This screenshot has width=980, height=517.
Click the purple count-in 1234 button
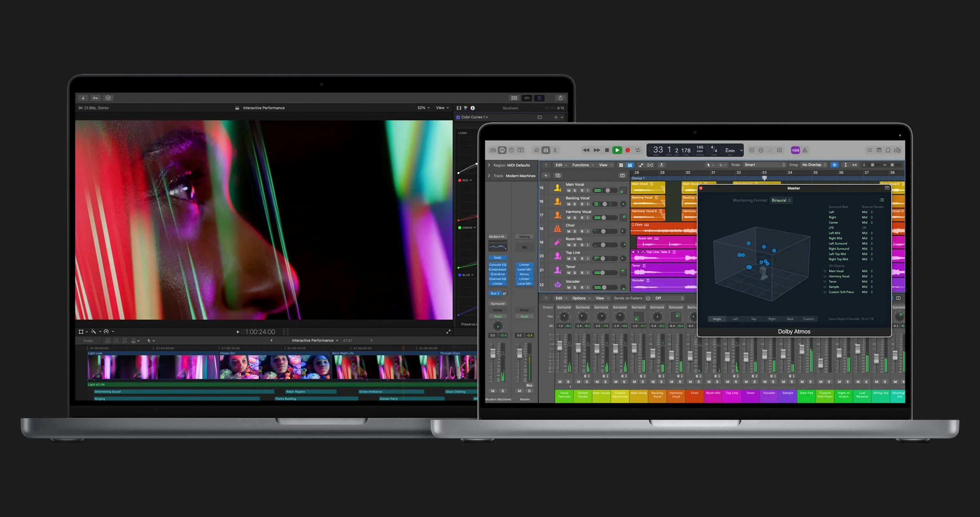pyautogui.click(x=795, y=150)
